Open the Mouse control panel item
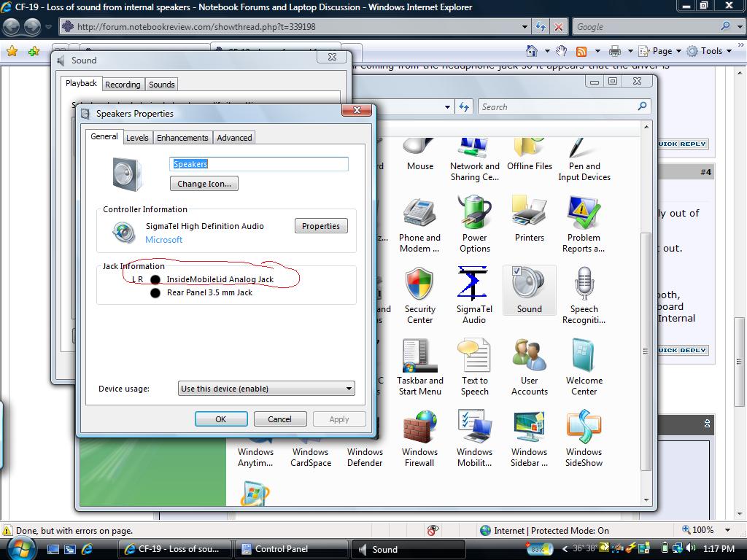The height and width of the screenshot is (560, 747). pos(419,155)
